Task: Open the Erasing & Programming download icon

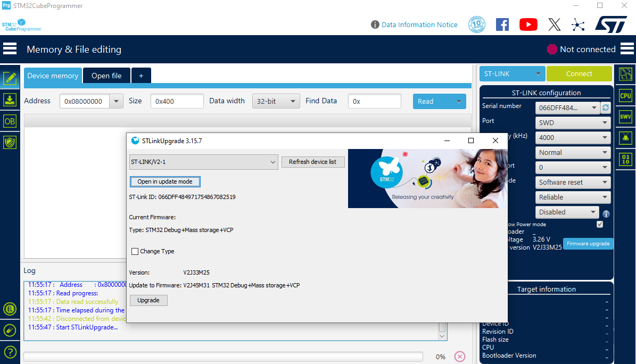Action: [x=10, y=100]
